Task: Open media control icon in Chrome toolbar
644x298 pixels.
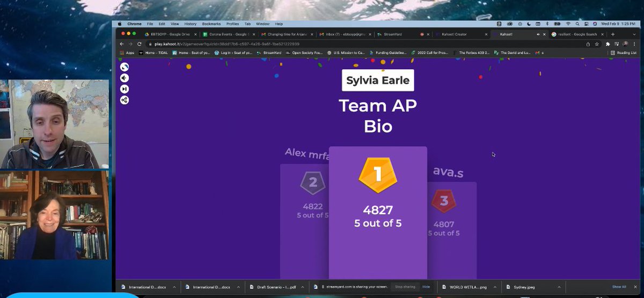Action: tap(617, 44)
